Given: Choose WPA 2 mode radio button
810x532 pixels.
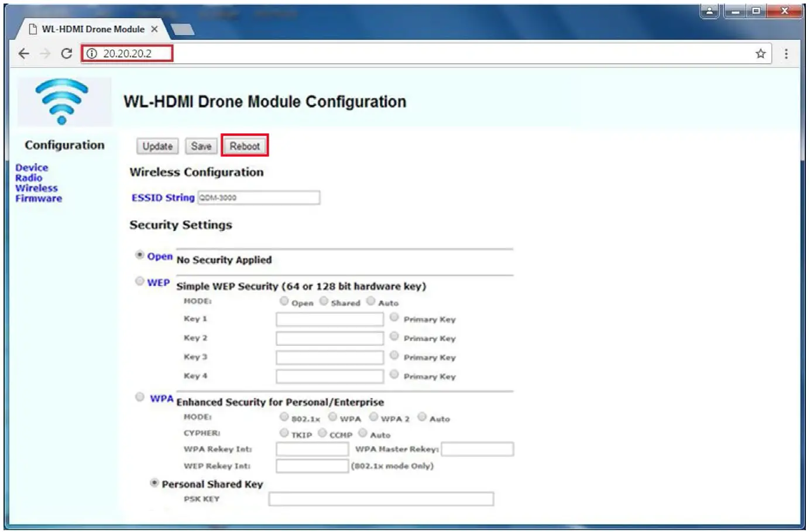Looking at the screenshot, I should pyautogui.click(x=374, y=417).
